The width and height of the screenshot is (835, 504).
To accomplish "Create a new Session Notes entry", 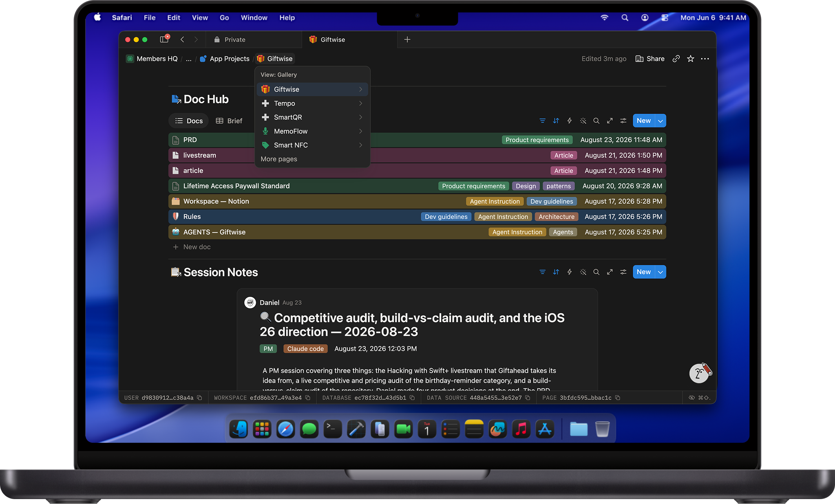I will click(644, 272).
